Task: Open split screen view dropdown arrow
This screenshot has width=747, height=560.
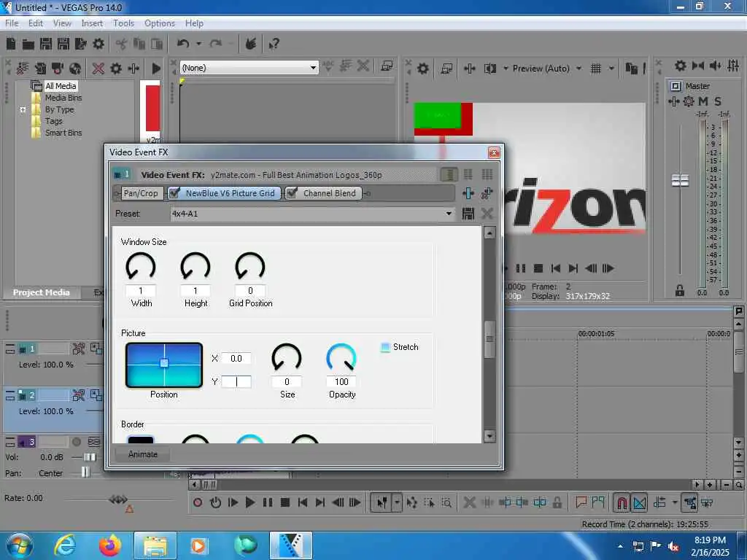Action: 506,69
